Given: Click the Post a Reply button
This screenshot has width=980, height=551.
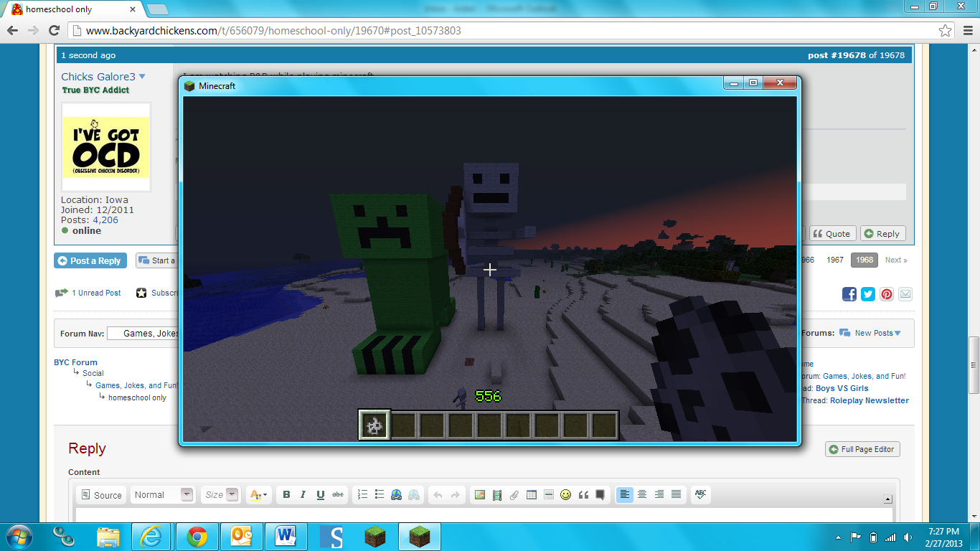Looking at the screenshot, I should 90,260.
